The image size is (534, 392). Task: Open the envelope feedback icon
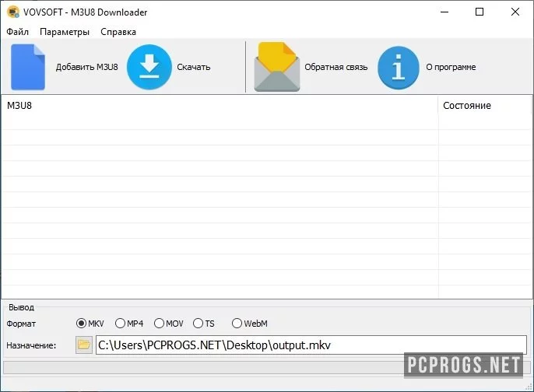(x=277, y=67)
